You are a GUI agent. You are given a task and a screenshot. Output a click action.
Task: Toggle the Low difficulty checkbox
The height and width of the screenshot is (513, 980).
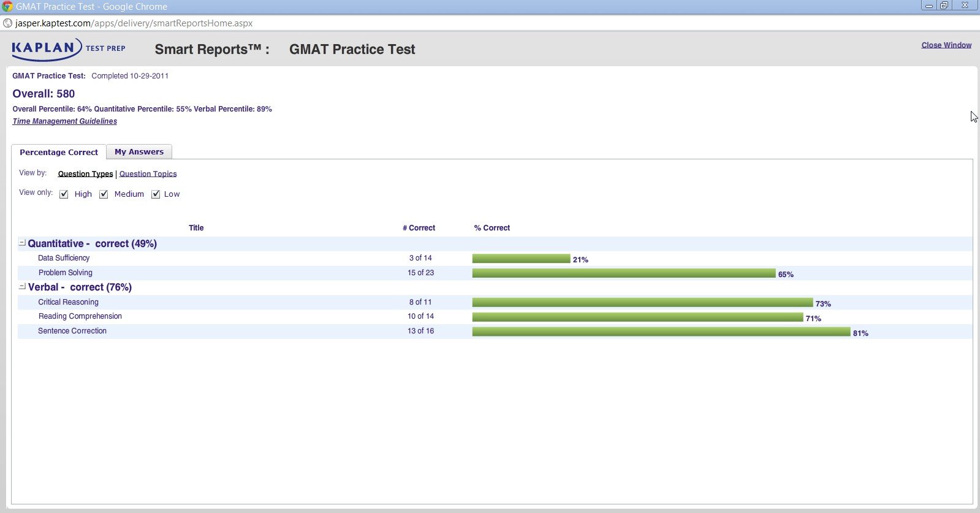pos(156,194)
